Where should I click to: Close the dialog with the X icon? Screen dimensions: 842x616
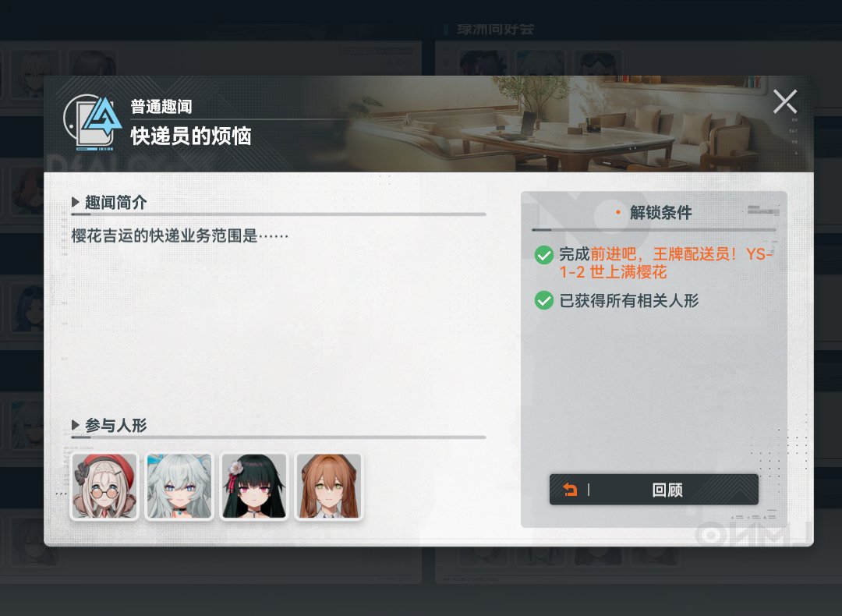(784, 101)
